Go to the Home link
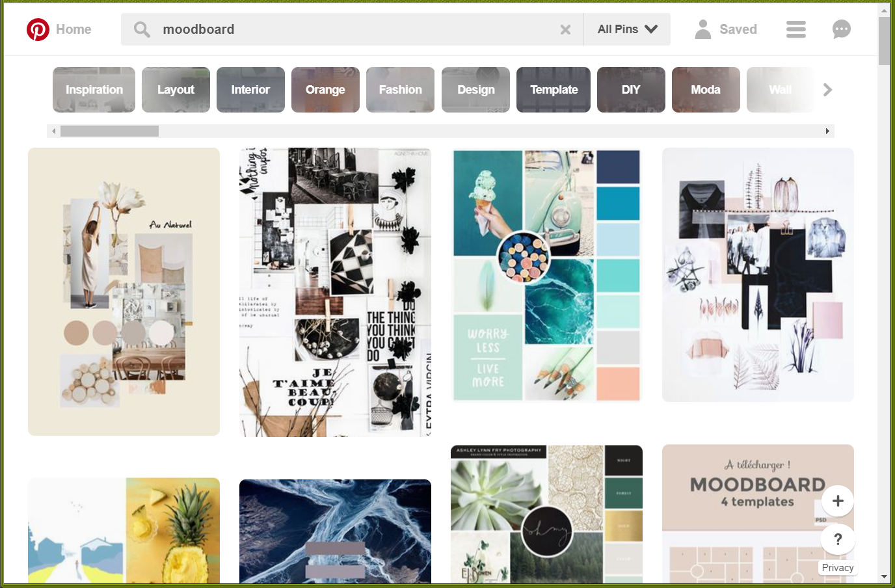 [x=73, y=29]
